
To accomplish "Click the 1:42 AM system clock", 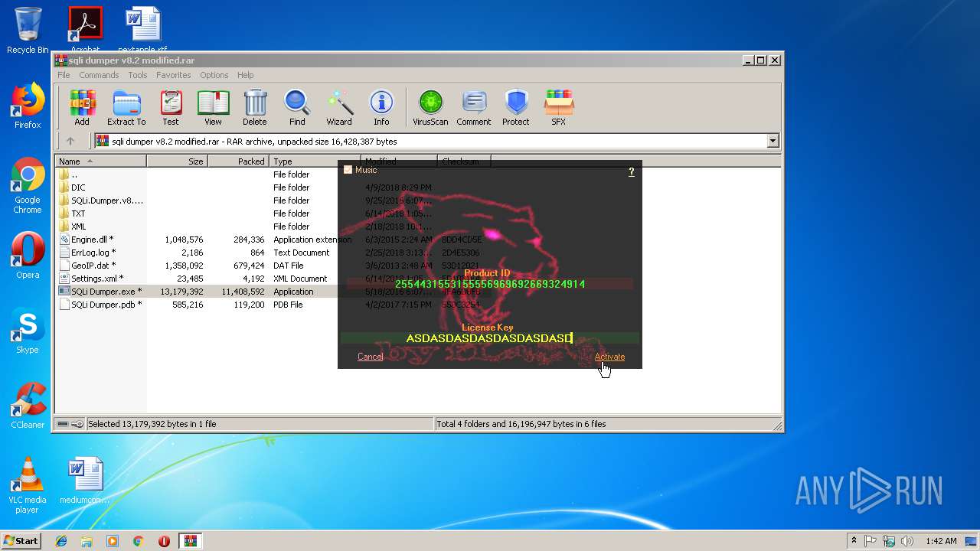I will tap(941, 541).
